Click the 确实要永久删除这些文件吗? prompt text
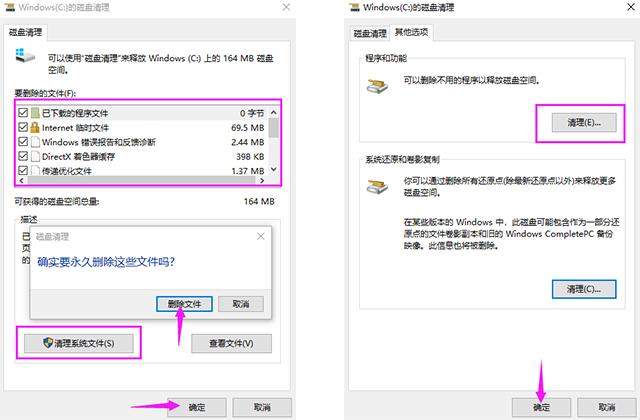 (x=106, y=262)
